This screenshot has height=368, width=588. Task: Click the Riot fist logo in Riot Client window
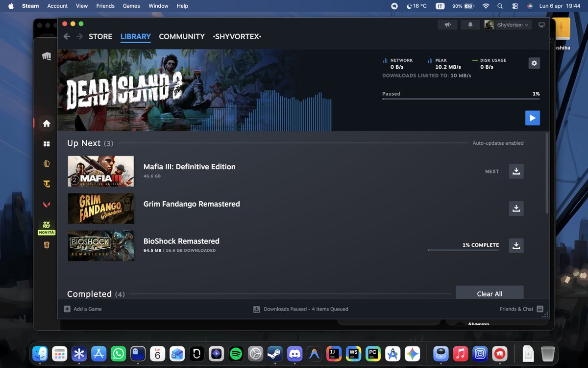[x=47, y=56]
